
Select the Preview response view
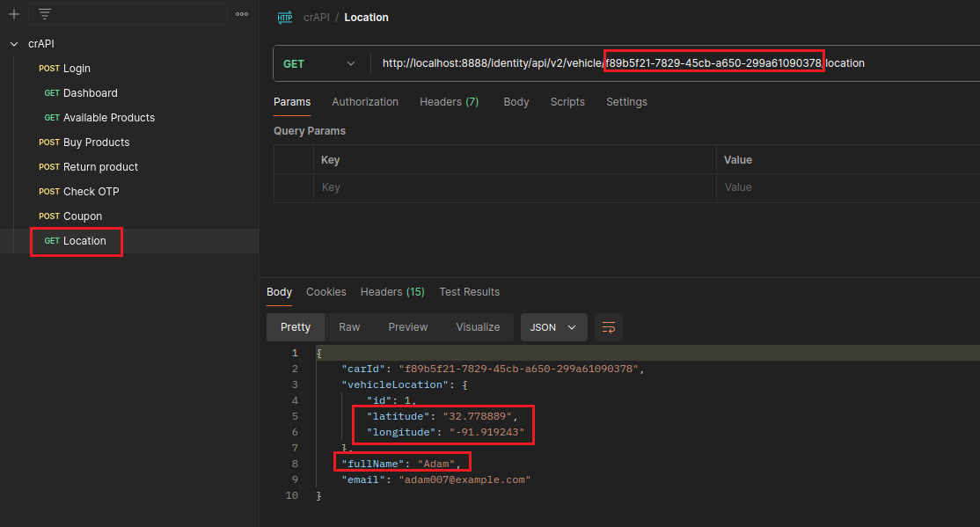[x=408, y=327]
